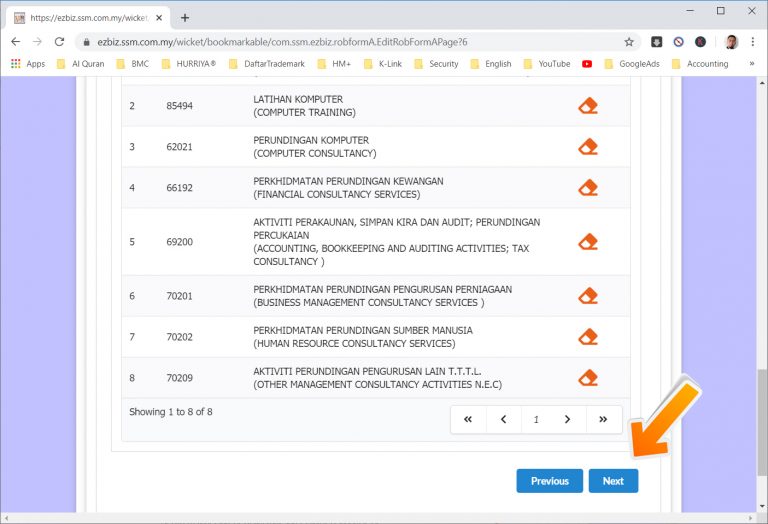The width and height of the screenshot is (768, 524).
Task: Go to next table page arrow
Action: click(x=568, y=419)
